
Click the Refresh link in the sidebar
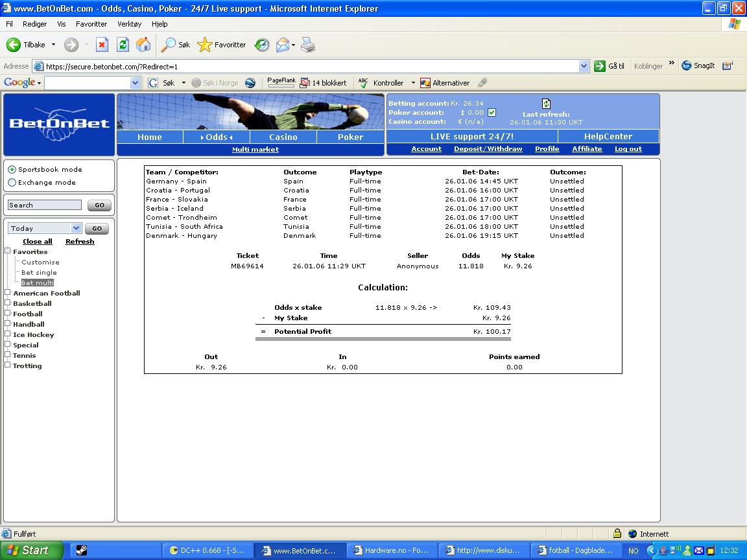coord(80,241)
